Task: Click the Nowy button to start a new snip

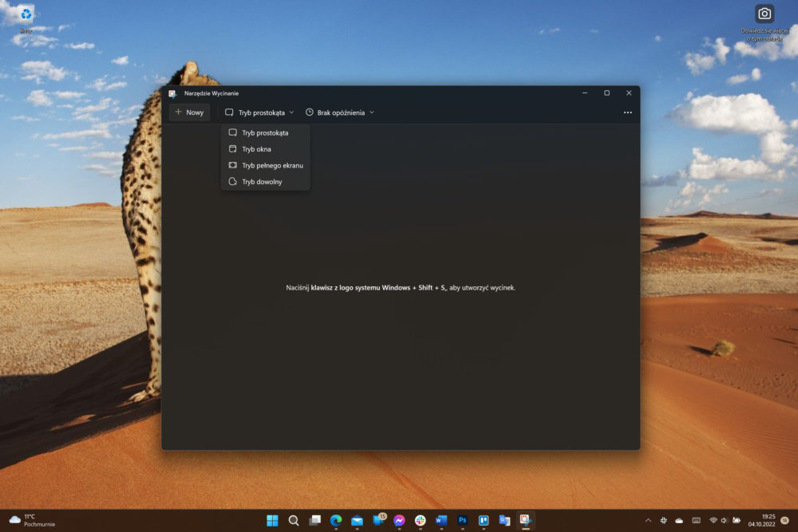Action: pyautogui.click(x=189, y=112)
